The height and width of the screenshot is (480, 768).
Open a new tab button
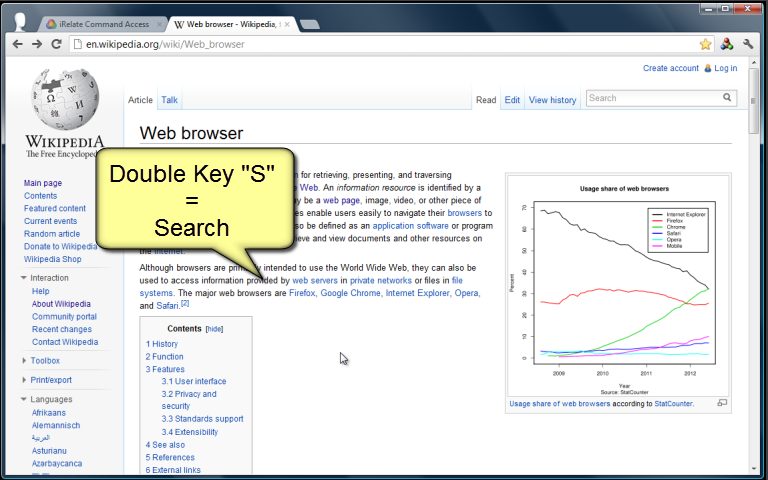310,24
